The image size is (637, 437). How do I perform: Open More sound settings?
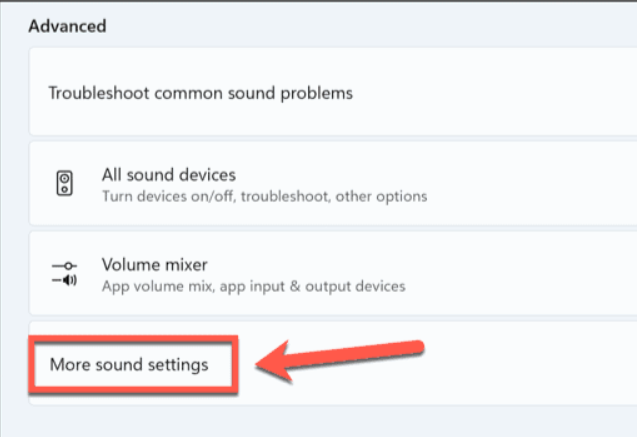[129, 365]
